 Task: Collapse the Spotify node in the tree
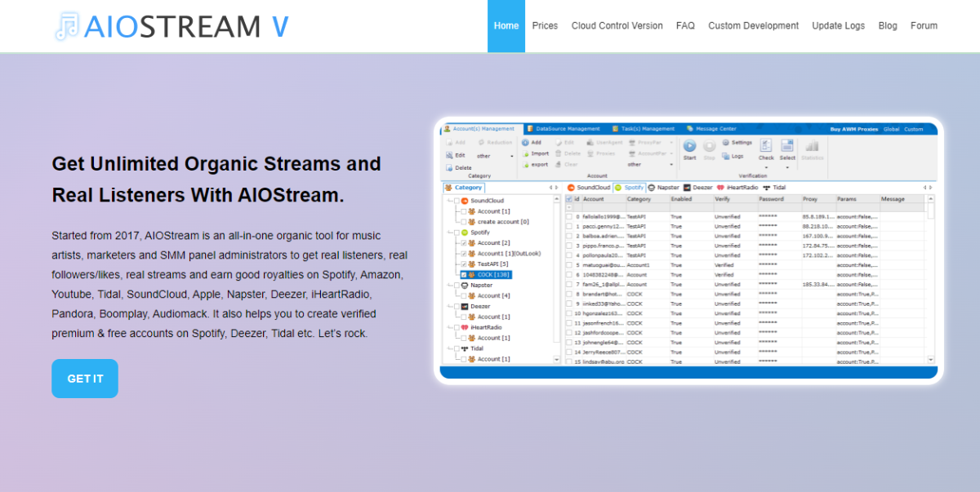449,233
